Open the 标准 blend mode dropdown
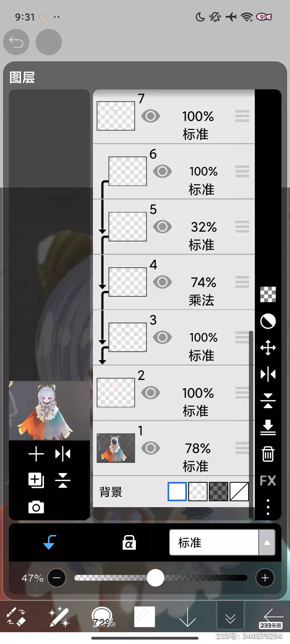Image resolution: width=290 pixels, height=644 pixels. [214, 542]
